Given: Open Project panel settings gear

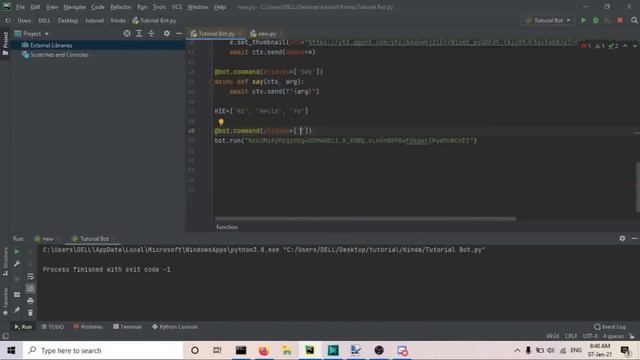Looking at the screenshot, I should 167,33.
